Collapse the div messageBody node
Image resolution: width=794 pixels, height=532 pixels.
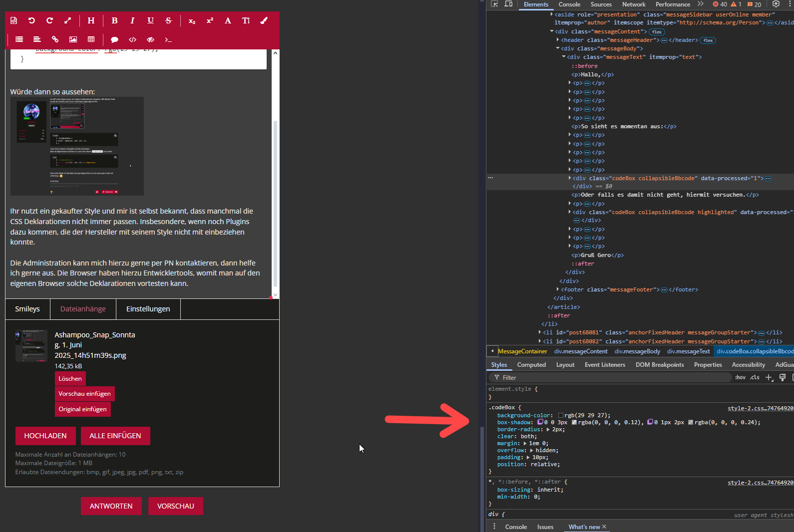pos(558,48)
